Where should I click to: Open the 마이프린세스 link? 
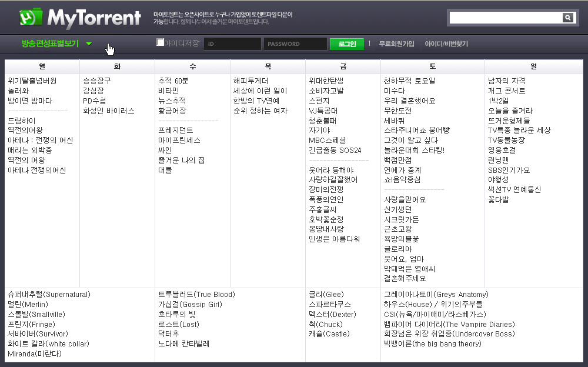point(179,141)
